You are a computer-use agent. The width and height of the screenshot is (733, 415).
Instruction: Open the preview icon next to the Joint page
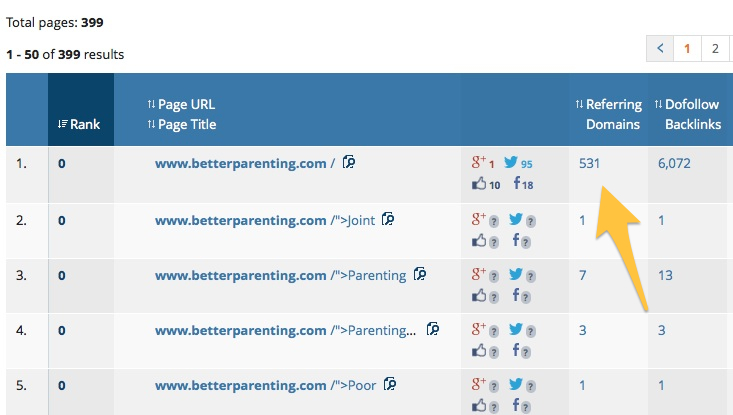click(388, 219)
